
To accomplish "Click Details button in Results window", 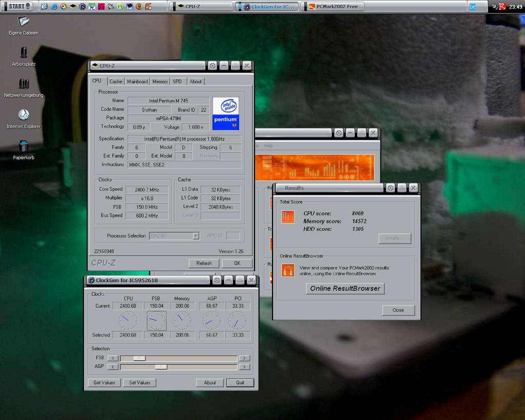I will pos(394,238).
